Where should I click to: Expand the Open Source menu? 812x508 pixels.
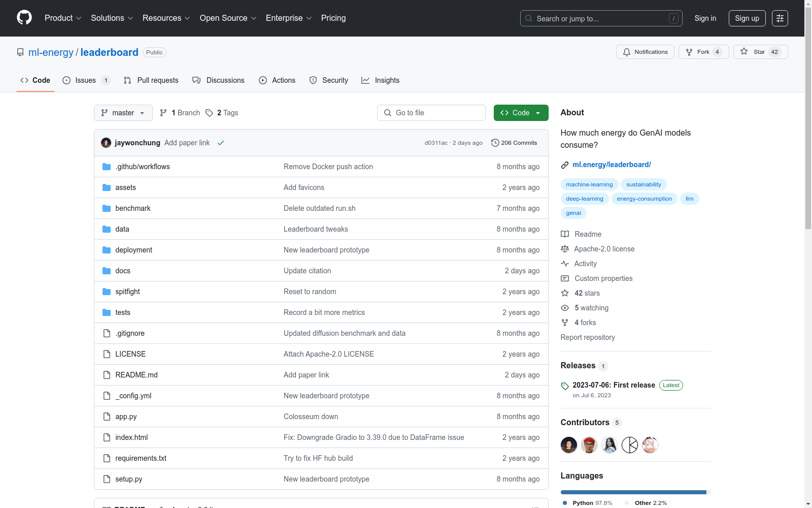point(228,18)
